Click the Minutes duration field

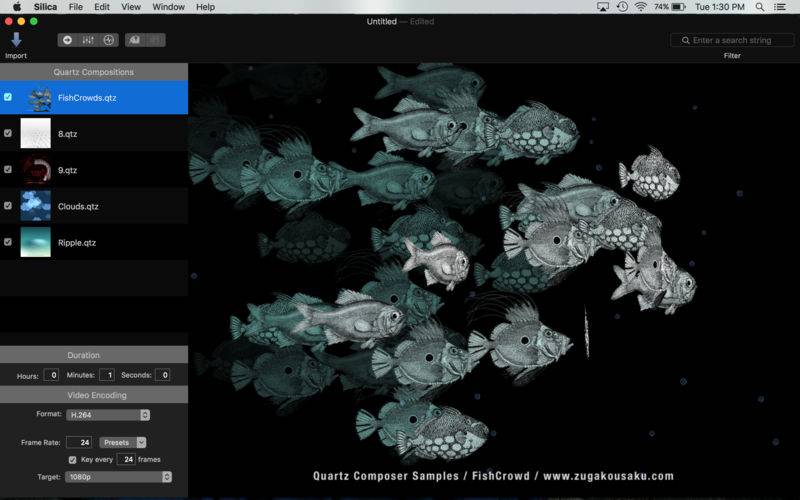coord(107,375)
